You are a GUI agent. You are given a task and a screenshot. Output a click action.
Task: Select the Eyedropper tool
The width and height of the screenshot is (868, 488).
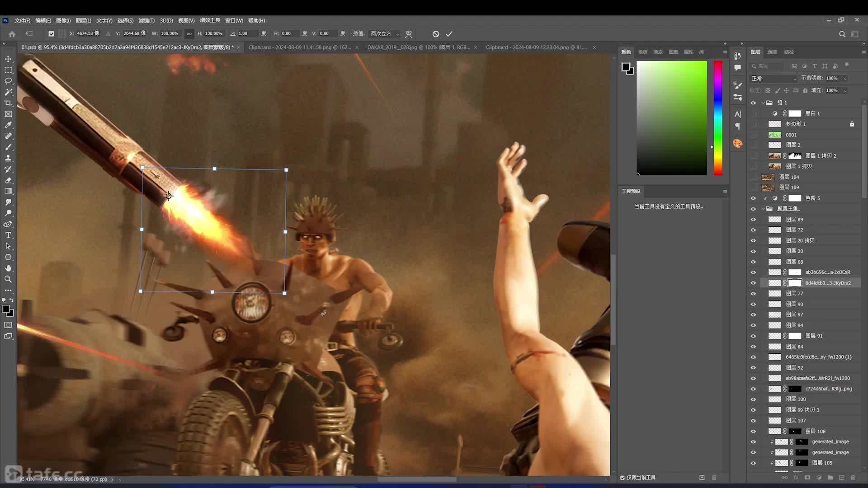click(x=8, y=125)
